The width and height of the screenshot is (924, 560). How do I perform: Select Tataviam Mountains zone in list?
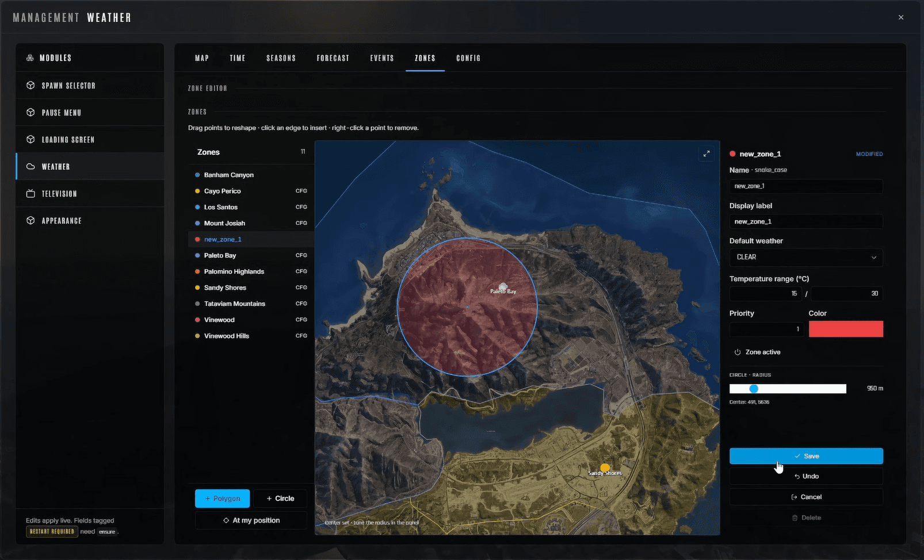point(251,304)
